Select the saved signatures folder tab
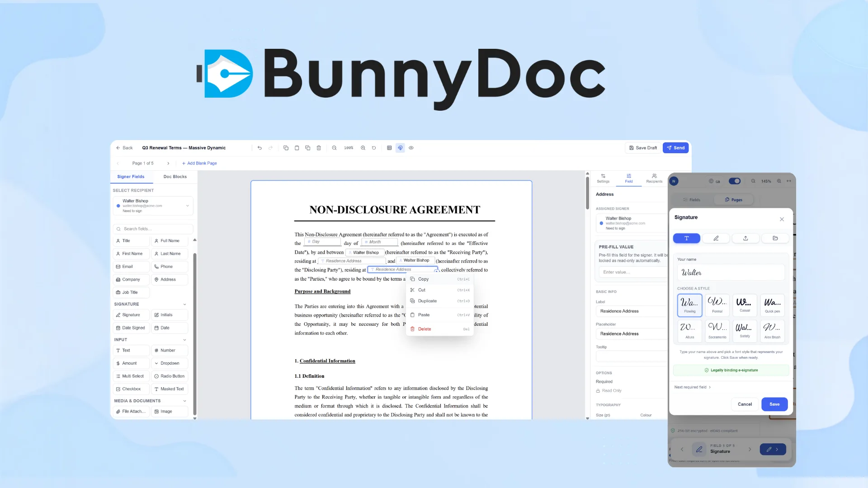Screen dimensions: 868x488 (x=775, y=239)
